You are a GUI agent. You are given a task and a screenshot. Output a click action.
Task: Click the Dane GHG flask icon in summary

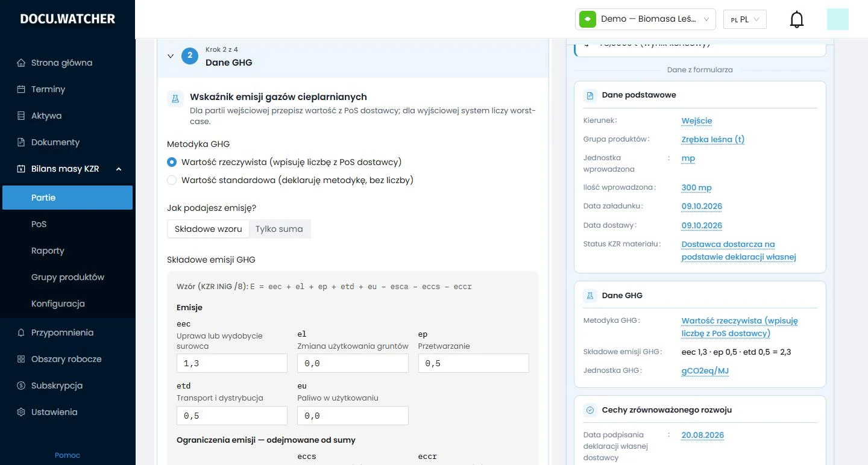click(590, 296)
